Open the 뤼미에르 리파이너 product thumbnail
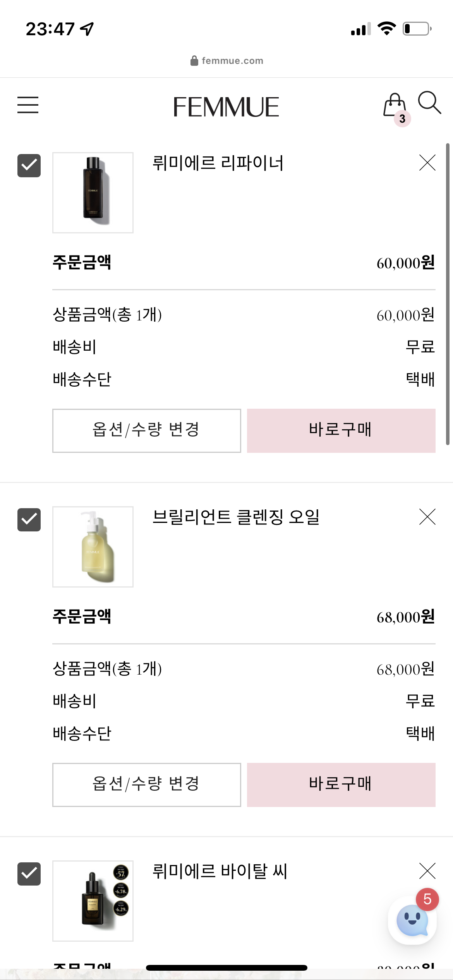This screenshot has height=980, width=453. click(x=93, y=193)
